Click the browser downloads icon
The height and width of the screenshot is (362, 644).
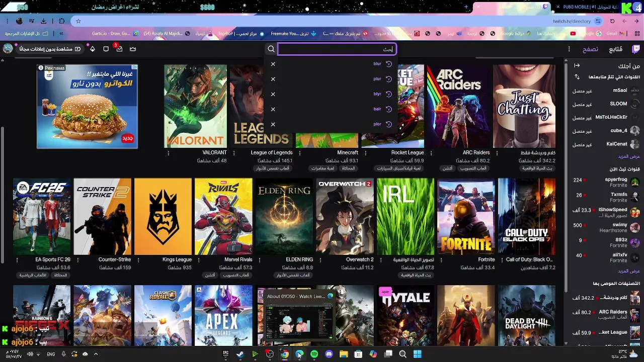pyautogui.click(x=43, y=21)
